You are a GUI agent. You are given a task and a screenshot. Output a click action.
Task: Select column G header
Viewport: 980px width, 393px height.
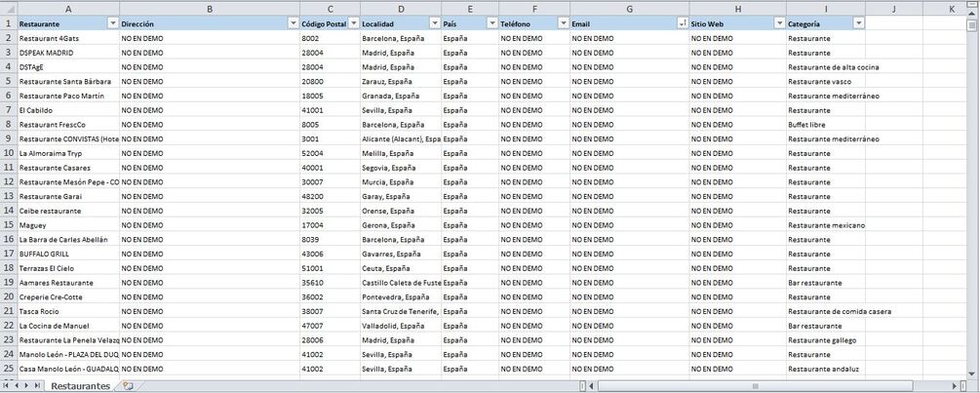pyautogui.click(x=629, y=9)
